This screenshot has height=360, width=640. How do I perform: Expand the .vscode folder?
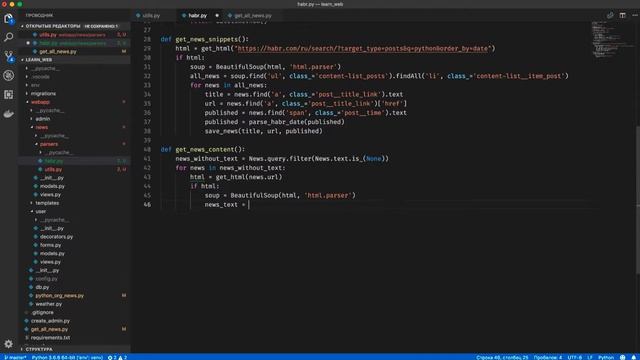pyautogui.click(x=40, y=77)
